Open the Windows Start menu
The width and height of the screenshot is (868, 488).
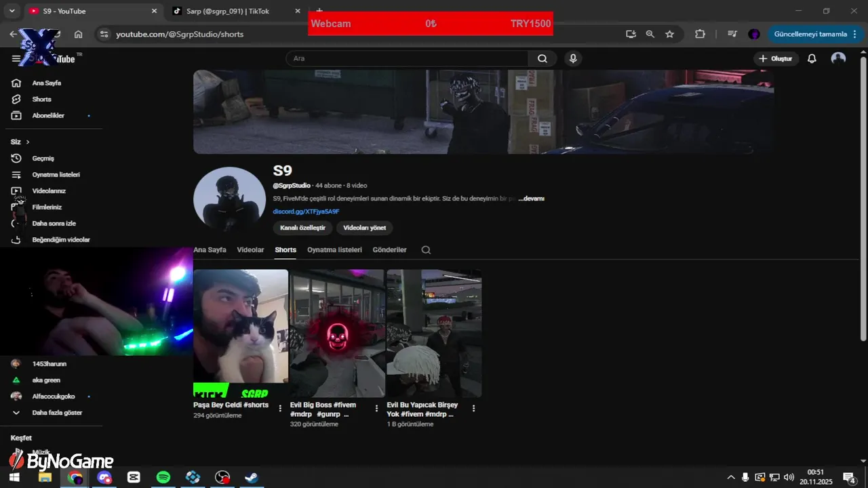(x=15, y=478)
